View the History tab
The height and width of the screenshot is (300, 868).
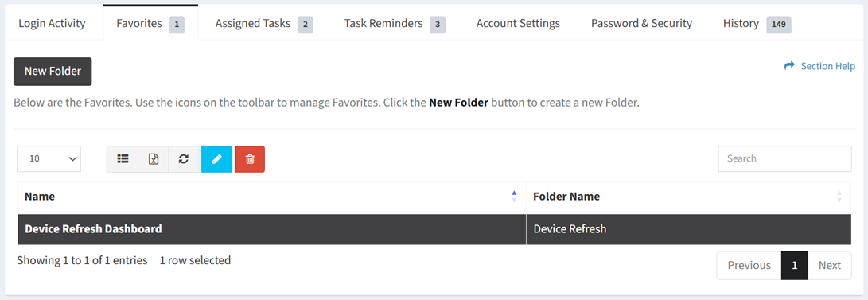[x=757, y=24]
